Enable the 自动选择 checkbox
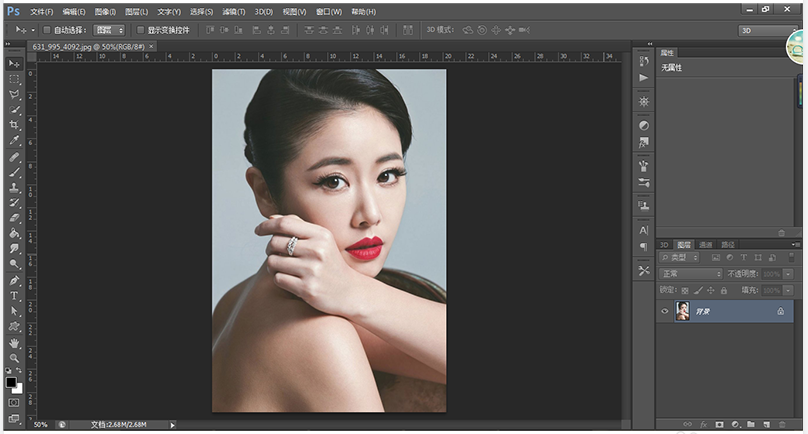808x434 pixels. coord(46,30)
